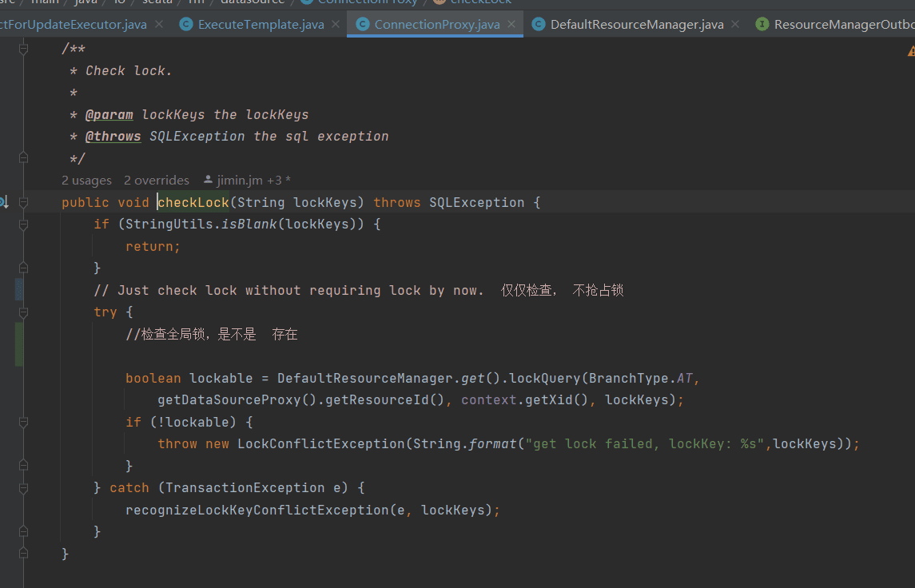Click the fold end marker below return;
Image resolution: width=915 pixels, height=588 pixels.
[x=23, y=268]
